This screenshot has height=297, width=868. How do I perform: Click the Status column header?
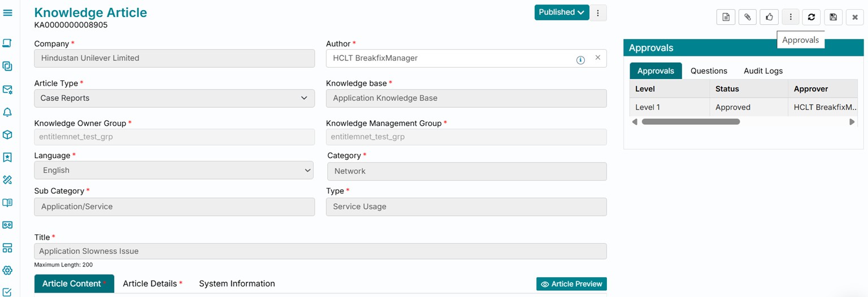749,89
